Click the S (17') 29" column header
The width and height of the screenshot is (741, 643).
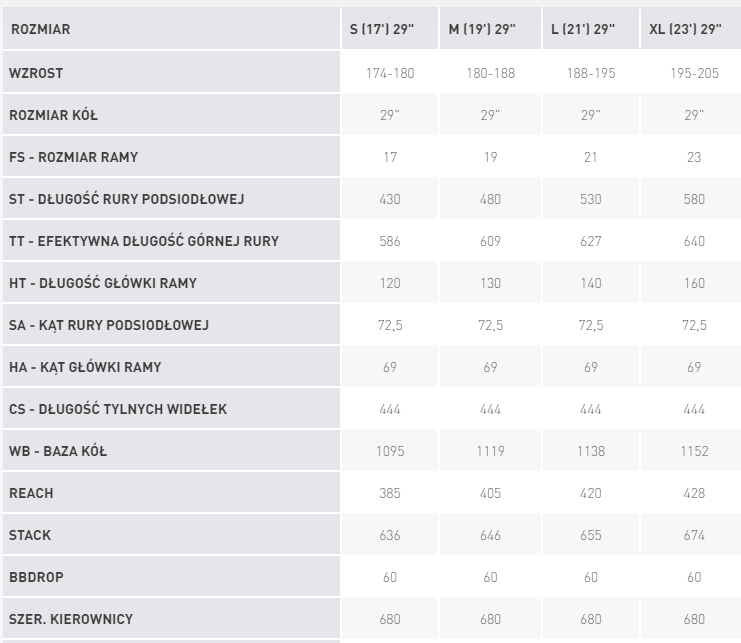tap(383, 30)
